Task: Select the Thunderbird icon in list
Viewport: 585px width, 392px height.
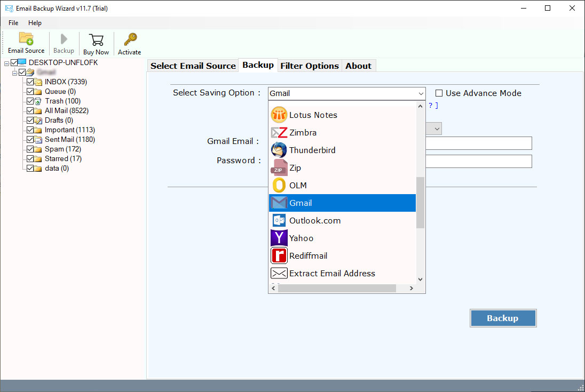Action: click(x=279, y=150)
